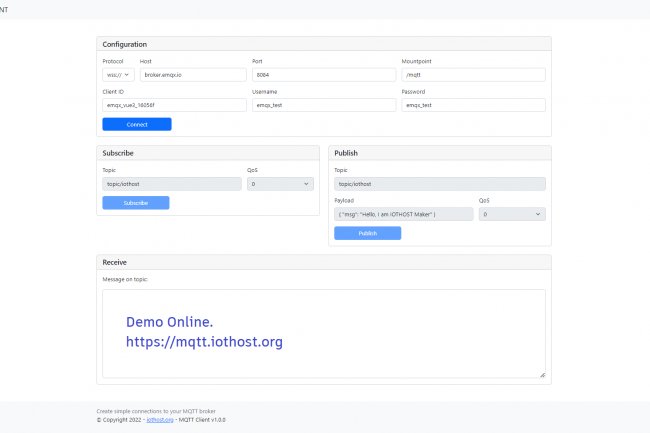Screen dimensions: 650x433
Task: Open the Protocol dropdown showing wss://
Action: click(x=118, y=75)
